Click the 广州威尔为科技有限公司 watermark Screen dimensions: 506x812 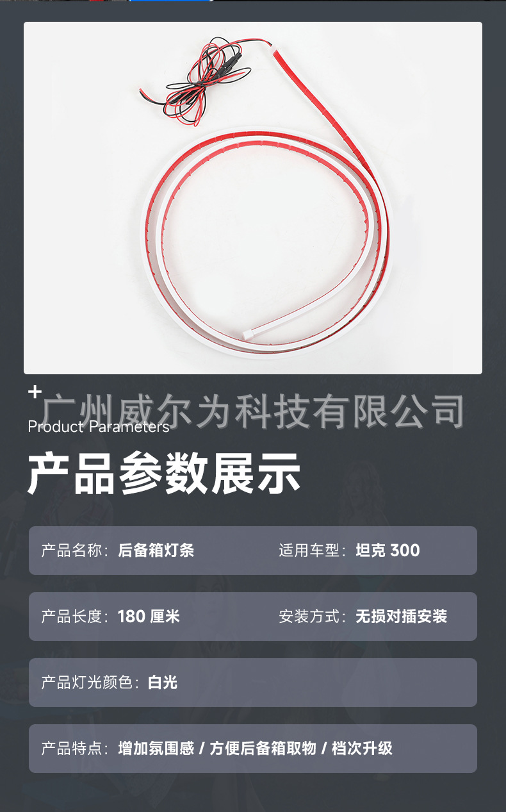(254, 411)
